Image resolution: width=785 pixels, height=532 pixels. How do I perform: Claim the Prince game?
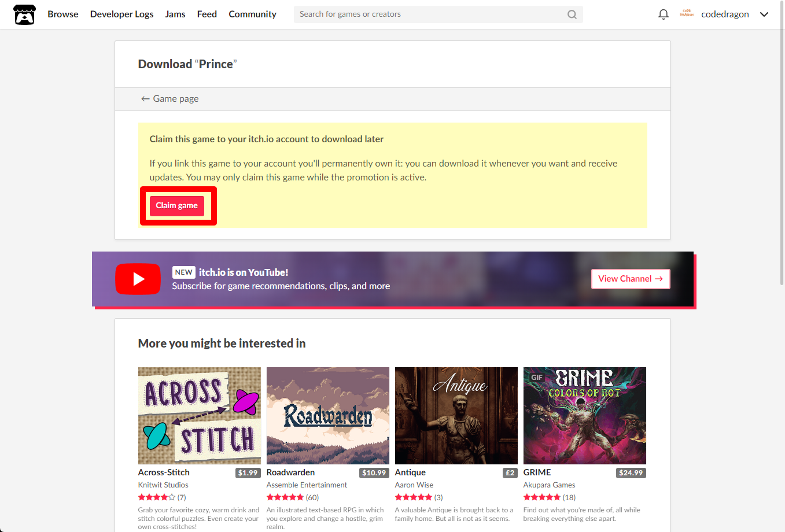pyautogui.click(x=177, y=206)
